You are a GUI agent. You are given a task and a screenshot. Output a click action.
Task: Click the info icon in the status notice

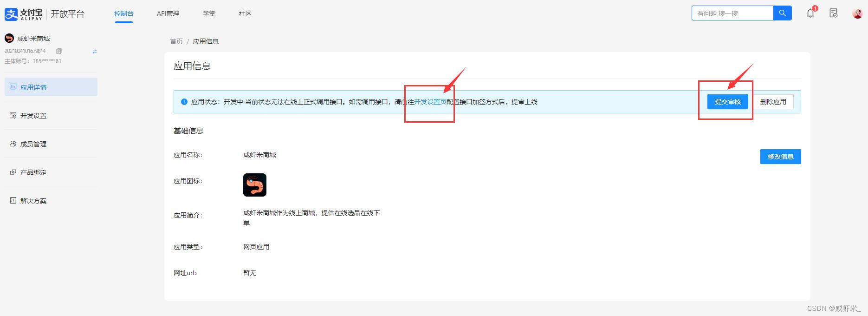pos(184,102)
